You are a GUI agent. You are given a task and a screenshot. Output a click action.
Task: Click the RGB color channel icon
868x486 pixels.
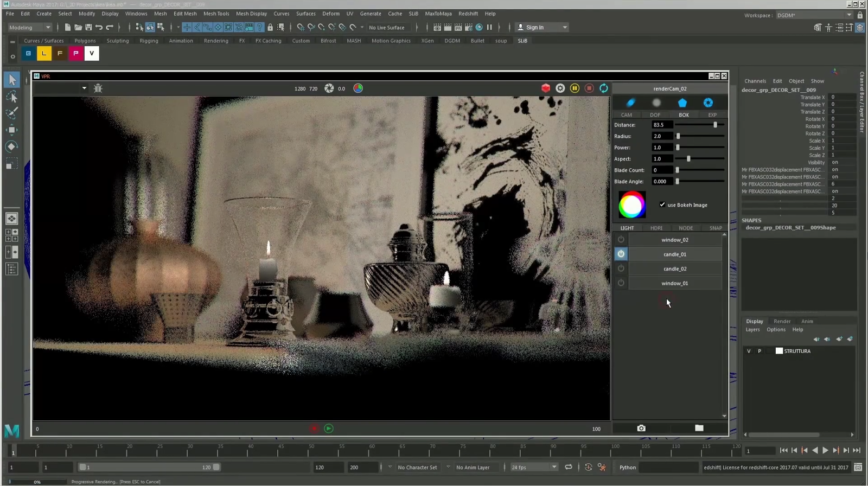[x=358, y=88]
